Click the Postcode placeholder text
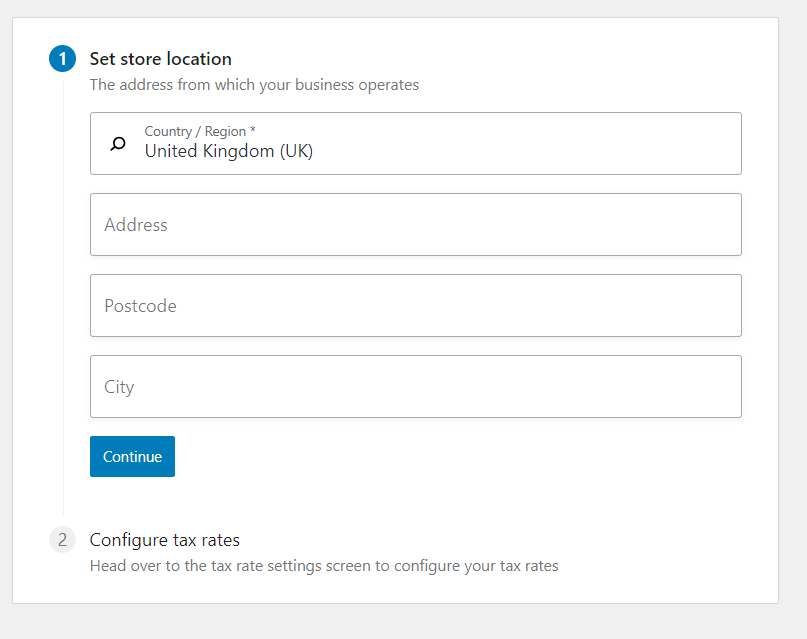Image resolution: width=807 pixels, height=639 pixels. 141,306
